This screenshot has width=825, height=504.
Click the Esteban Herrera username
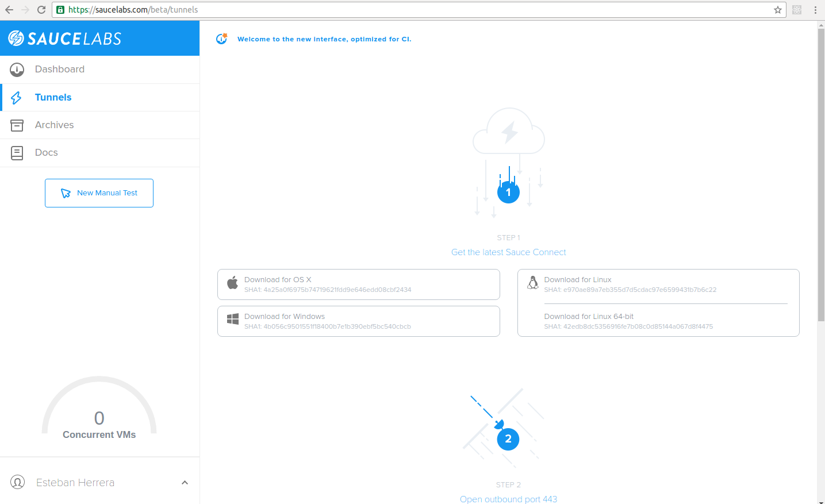pyautogui.click(x=75, y=483)
